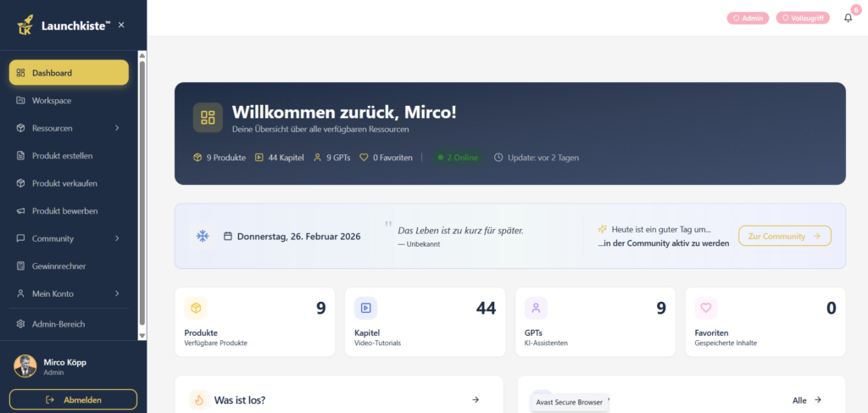Click the sidebar vertical scrollbar thumb
The image size is (868, 413).
pyautogui.click(x=142, y=193)
